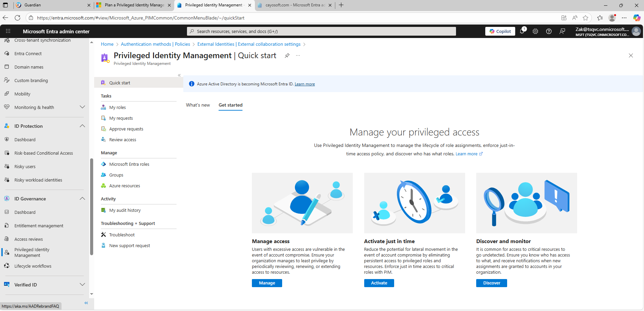Select the Get started tab
644x311 pixels.
pos(230,105)
